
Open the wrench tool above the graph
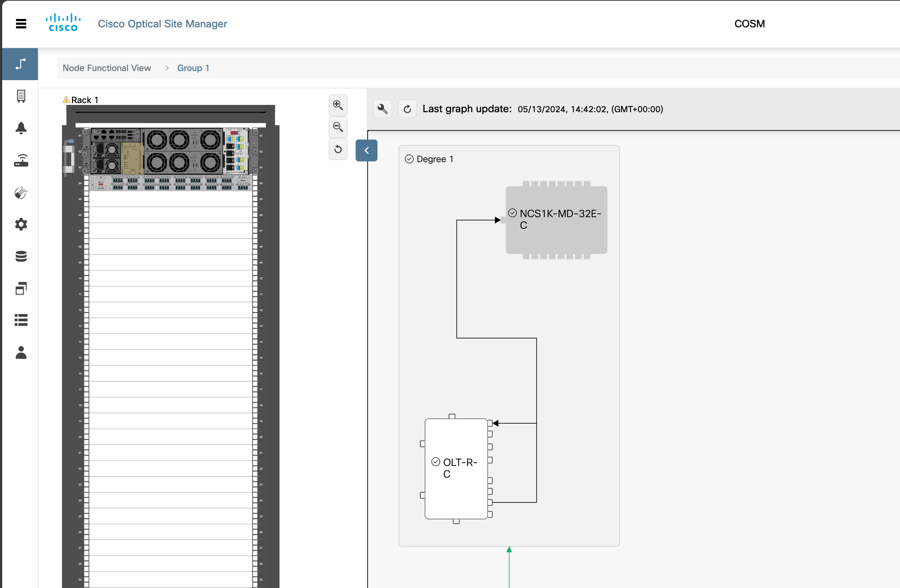pos(382,109)
